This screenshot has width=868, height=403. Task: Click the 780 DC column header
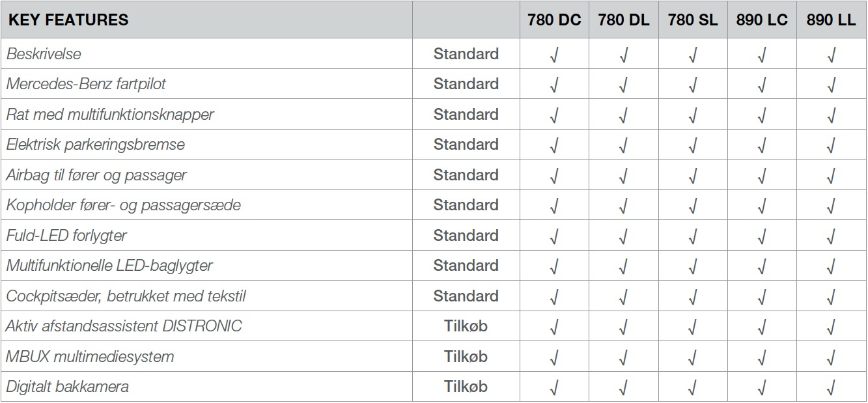(x=554, y=20)
